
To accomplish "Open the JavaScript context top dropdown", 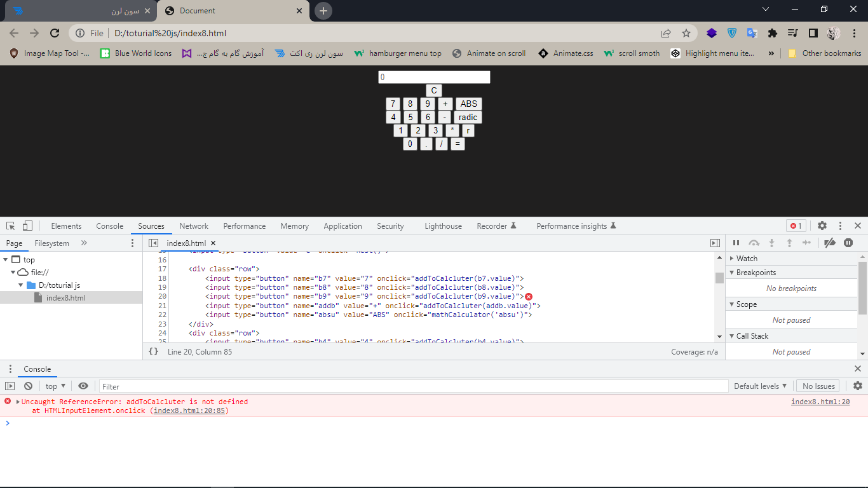I will click(x=55, y=386).
